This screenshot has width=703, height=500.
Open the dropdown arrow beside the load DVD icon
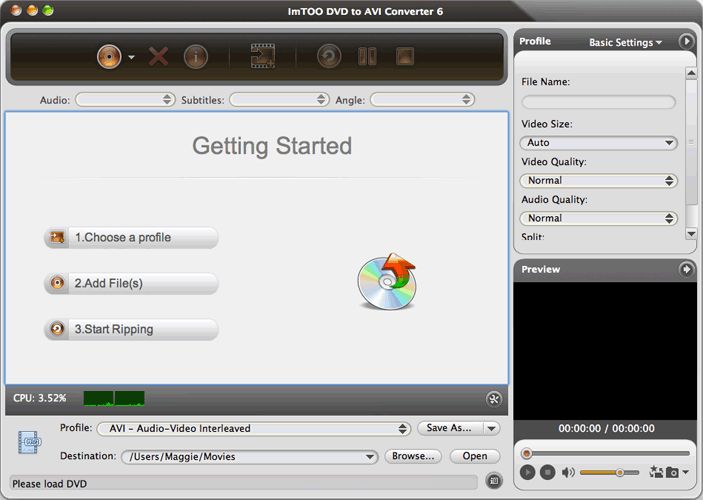click(x=131, y=57)
